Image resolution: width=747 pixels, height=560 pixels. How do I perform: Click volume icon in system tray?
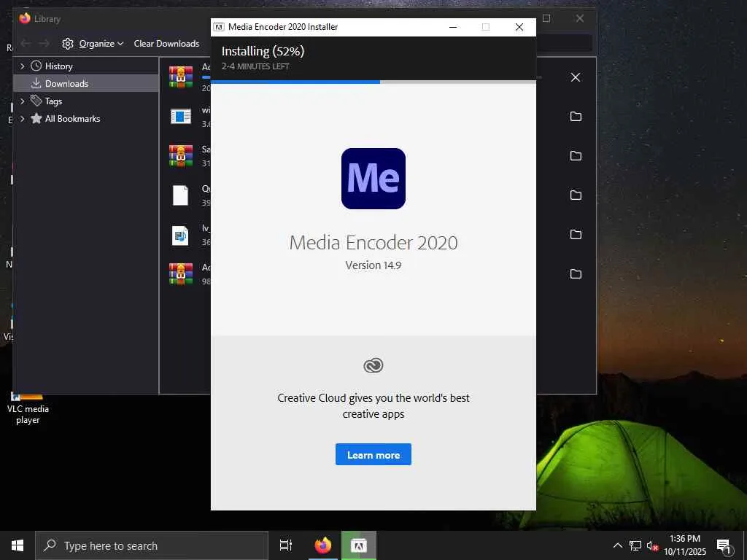(x=652, y=545)
